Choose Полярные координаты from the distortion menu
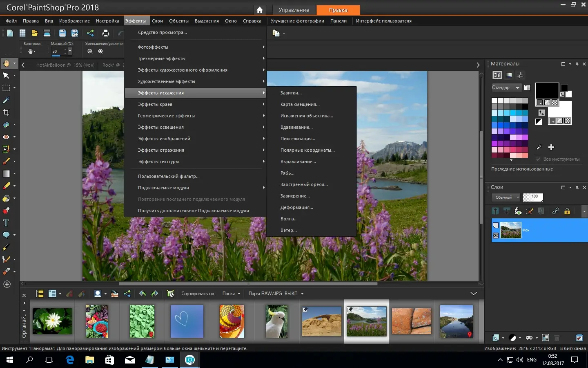 (307, 150)
